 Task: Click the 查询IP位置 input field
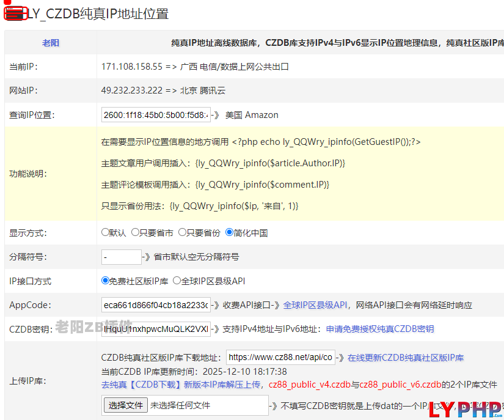point(156,115)
